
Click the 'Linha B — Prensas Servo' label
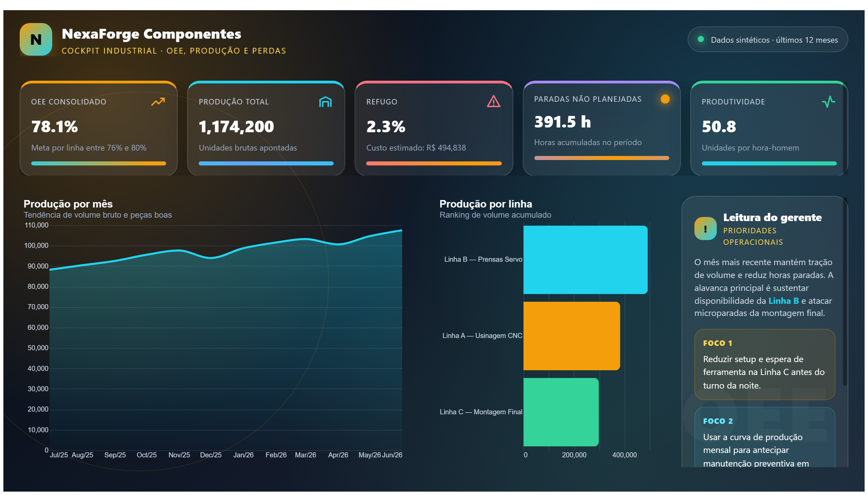tap(483, 259)
